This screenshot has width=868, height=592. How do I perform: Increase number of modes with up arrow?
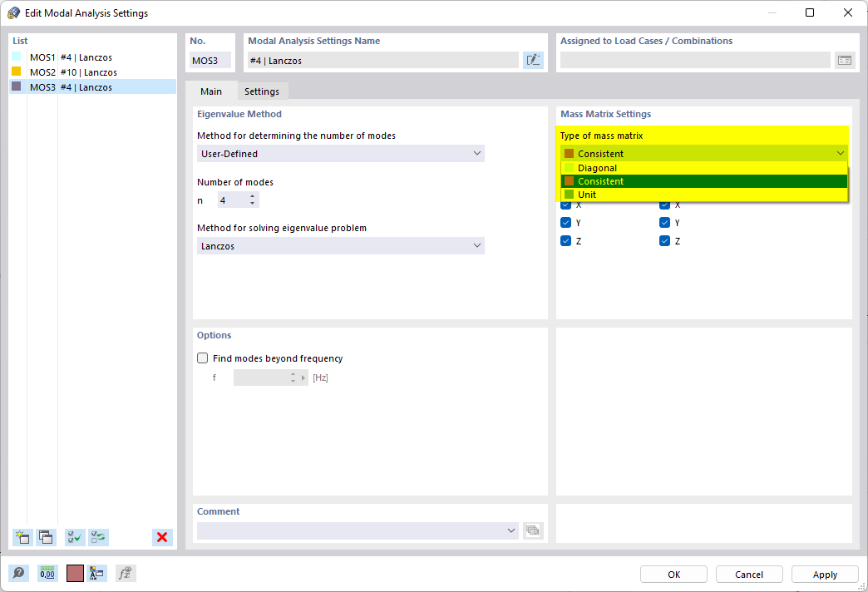click(253, 196)
